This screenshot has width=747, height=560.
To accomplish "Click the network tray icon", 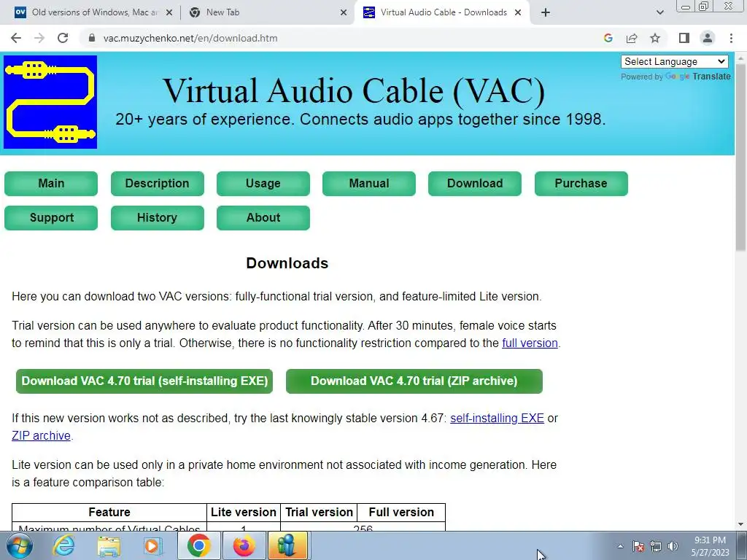I will (x=656, y=546).
